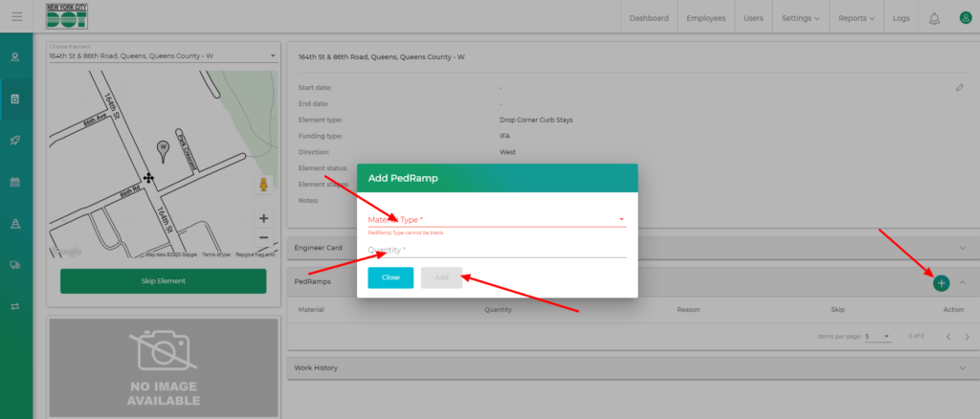Click the Street View pegman icon
Image resolution: width=980 pixels, height=419 pixels.
pos(263,184)
